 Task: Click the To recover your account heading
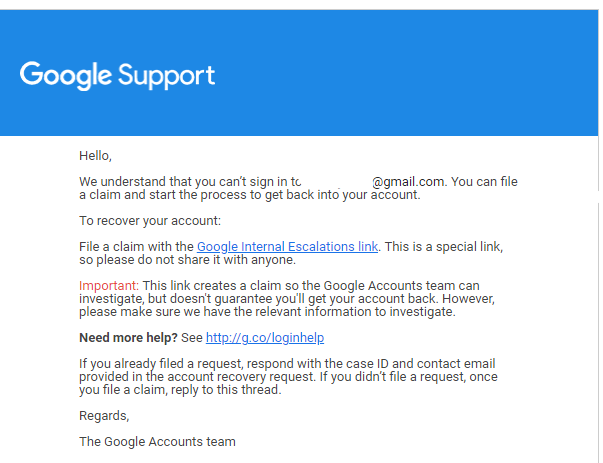click(x=150, y=221)
